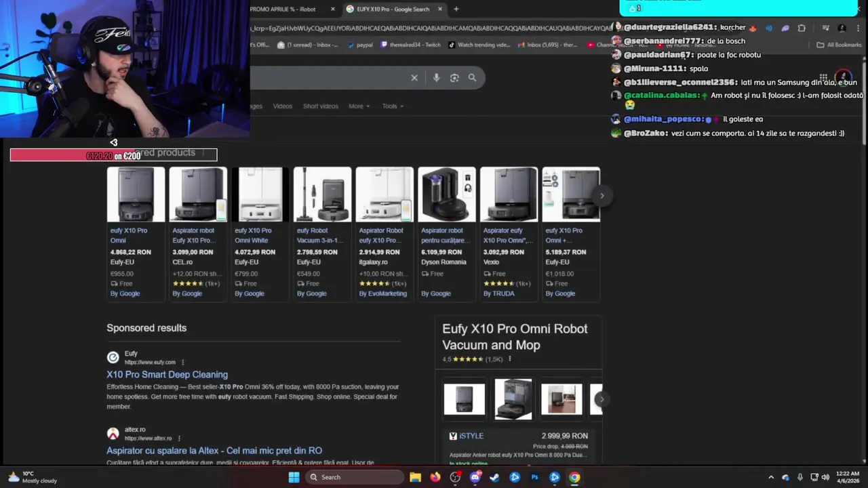Screen dimensions: 868x488
Task: Open weather widget Mostly cloudy
Action: tap(33, 477)
